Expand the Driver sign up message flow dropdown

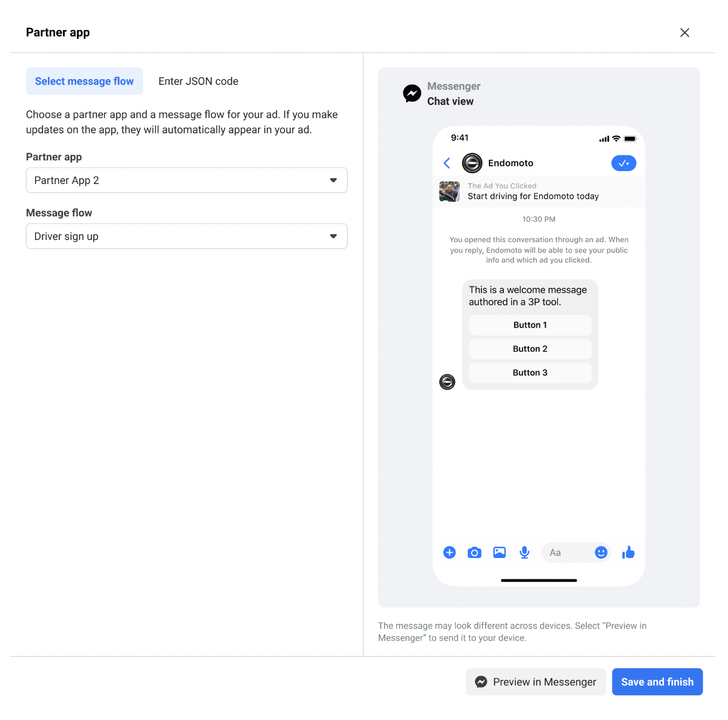click(x=187, y=236)
